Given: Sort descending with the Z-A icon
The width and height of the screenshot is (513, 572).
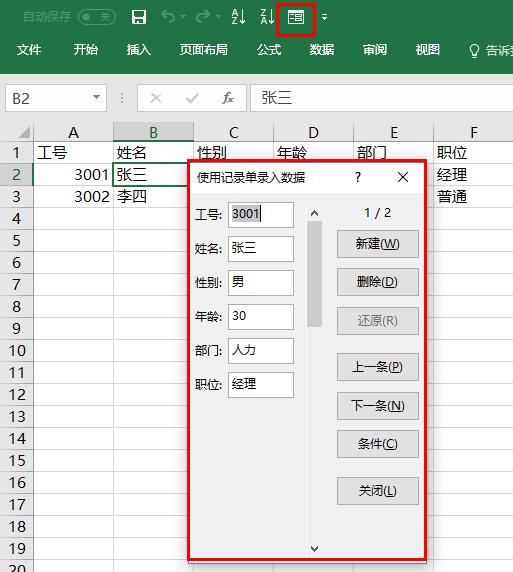Looking at the screenshot, I should 267,17.
